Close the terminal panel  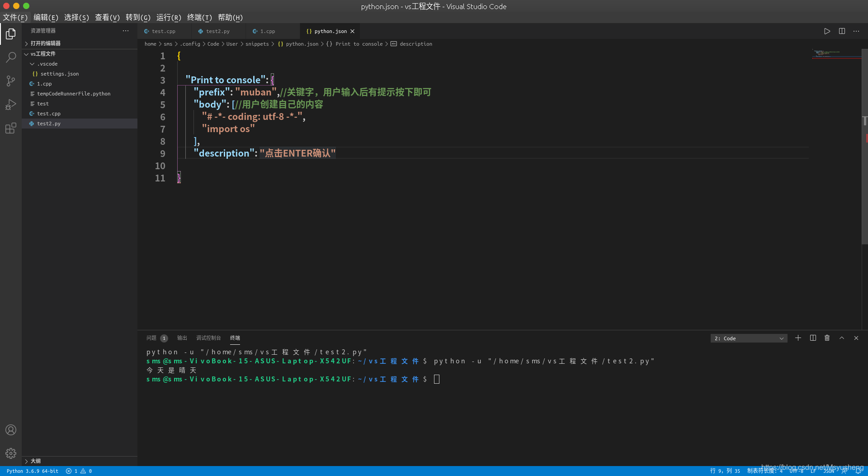click(x=856, y=338)
